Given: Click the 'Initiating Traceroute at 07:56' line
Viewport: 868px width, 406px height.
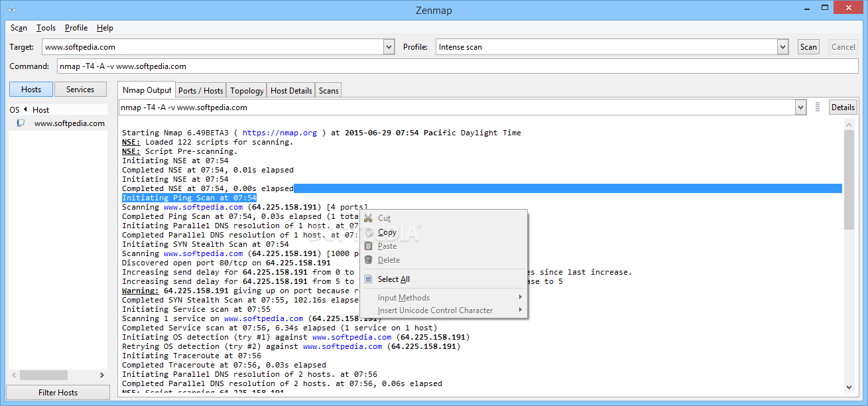Looking at the screenshot, I should coord(192,356).
